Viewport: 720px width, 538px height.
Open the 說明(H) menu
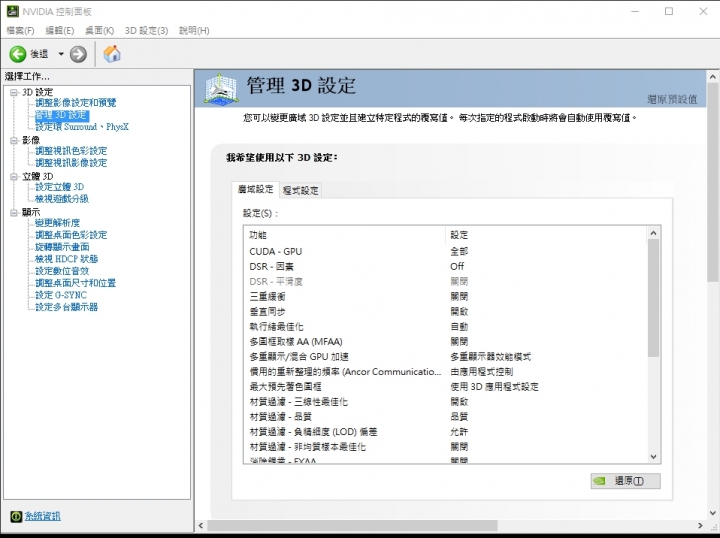pos(194,31)
